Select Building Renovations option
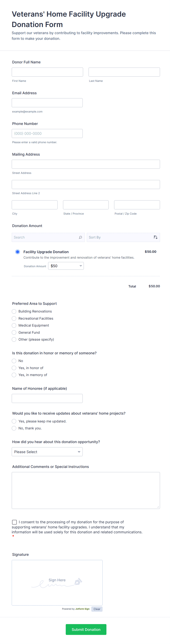 coord(14,311)
